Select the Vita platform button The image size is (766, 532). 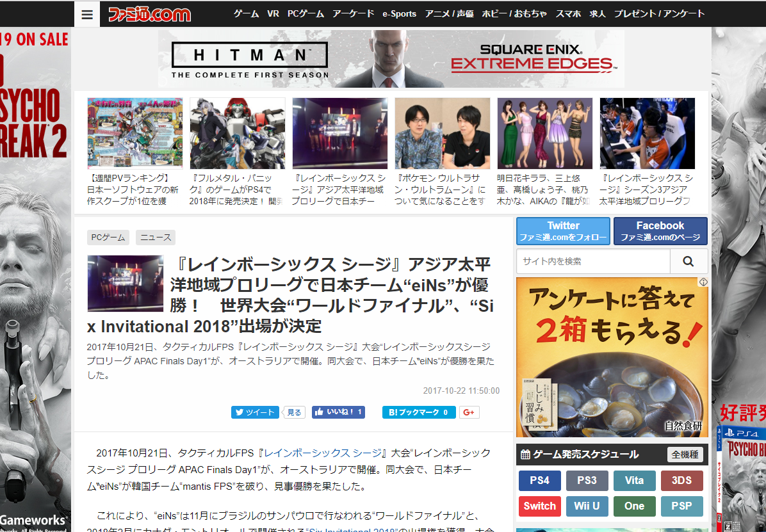coord(635,481)
